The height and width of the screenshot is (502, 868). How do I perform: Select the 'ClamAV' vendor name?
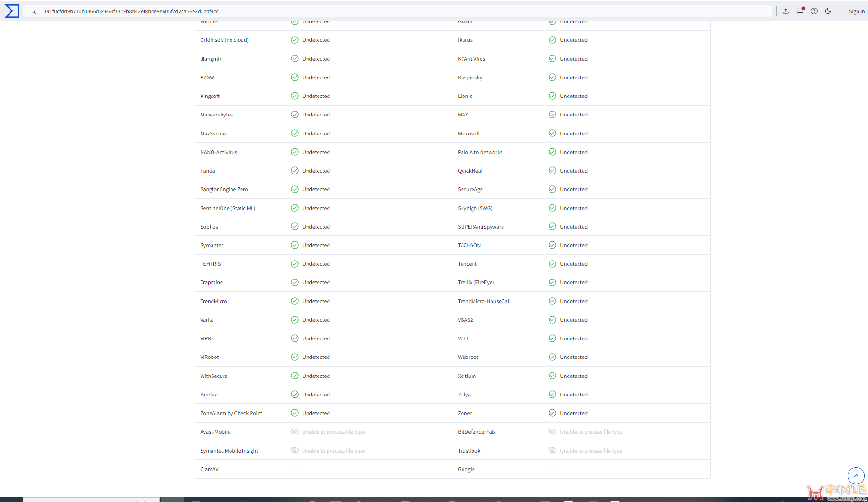[209, 469]
